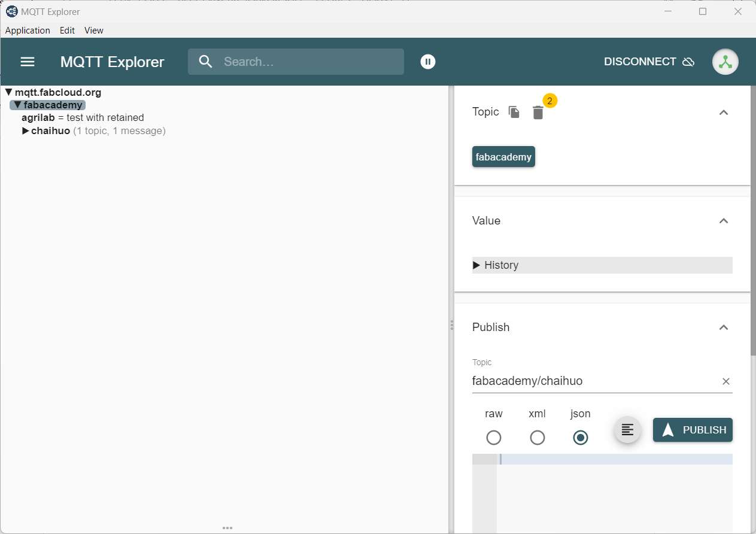Expand the chaihuo tree node
756x534 pixels.
click(26, 131)
